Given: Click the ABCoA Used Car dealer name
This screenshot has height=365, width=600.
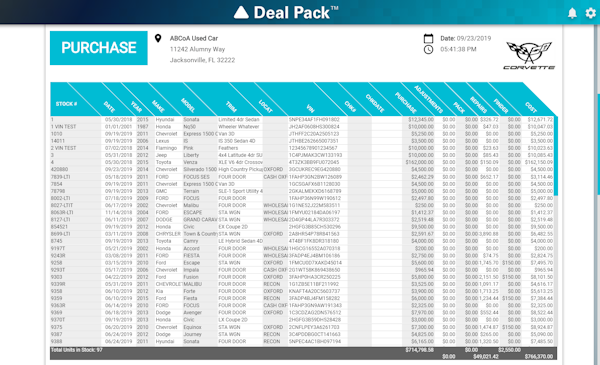Looking at the screenshot, I should pyautogui.click(x=194, y=38).
